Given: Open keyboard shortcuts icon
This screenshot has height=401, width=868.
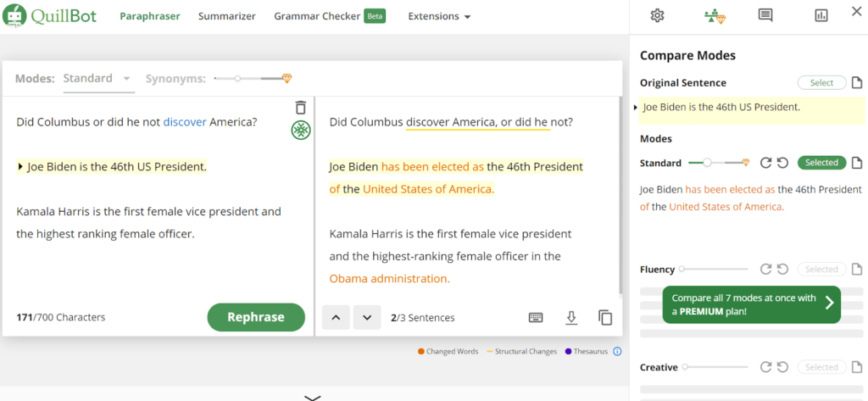Looking at the screenshot, I should (536, 317).
